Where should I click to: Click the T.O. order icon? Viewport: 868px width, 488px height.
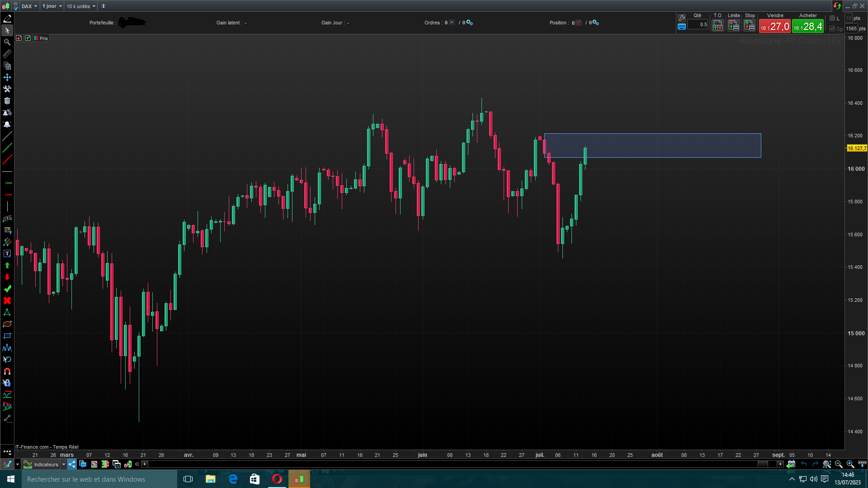[717, 26]
